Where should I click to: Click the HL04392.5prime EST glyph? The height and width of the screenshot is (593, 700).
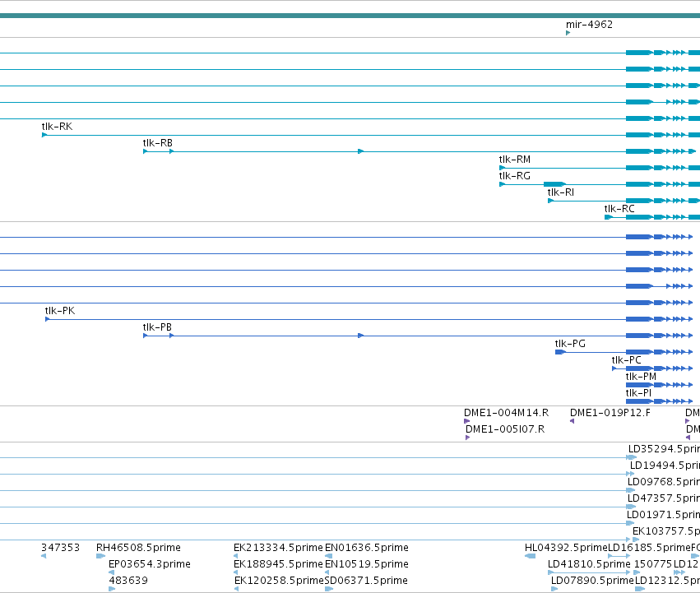pyautogui.click(x=530, y=556)
